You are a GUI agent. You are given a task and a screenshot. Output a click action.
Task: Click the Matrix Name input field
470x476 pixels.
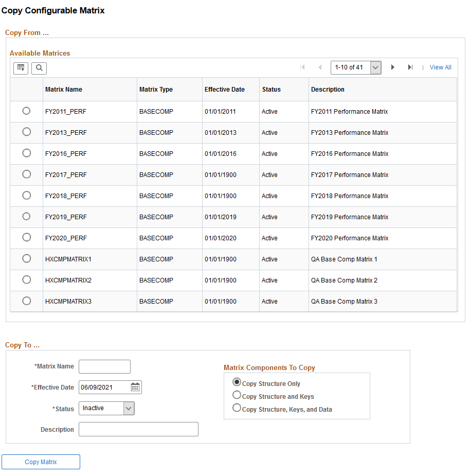pos(104,366)
